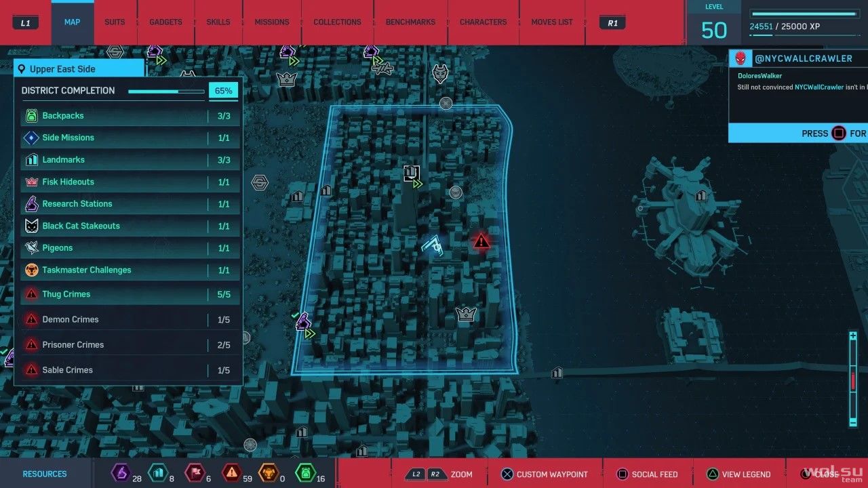The image size is (868, 488).
Task: Click the DoloresWalker username
Action: tap(760, 77)
